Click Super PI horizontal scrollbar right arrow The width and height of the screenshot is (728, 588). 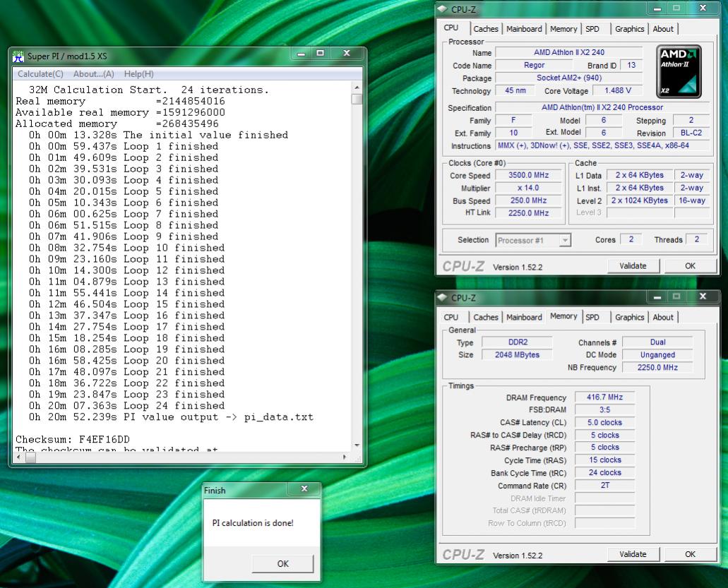tap(345, 457)
